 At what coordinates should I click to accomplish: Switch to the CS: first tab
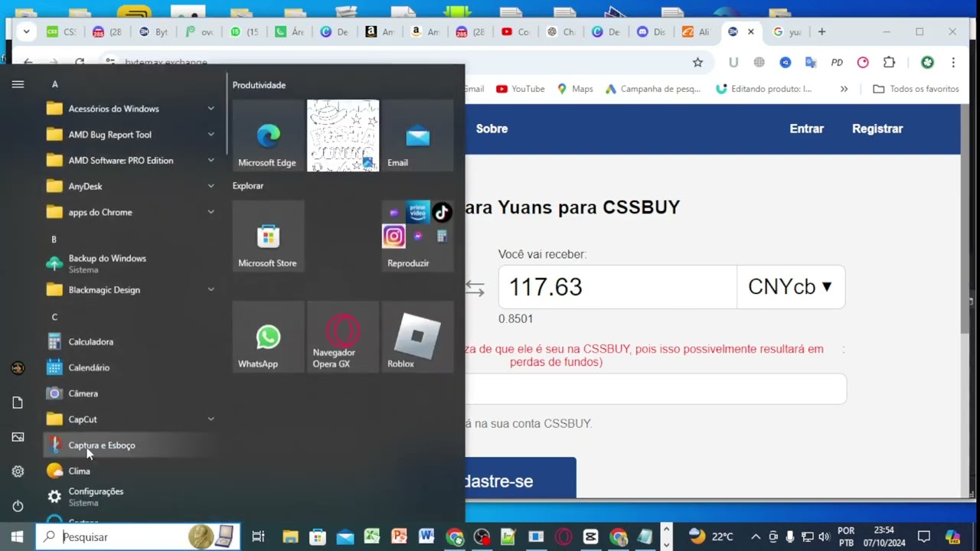pyautogui.click(x=61, y=31)
